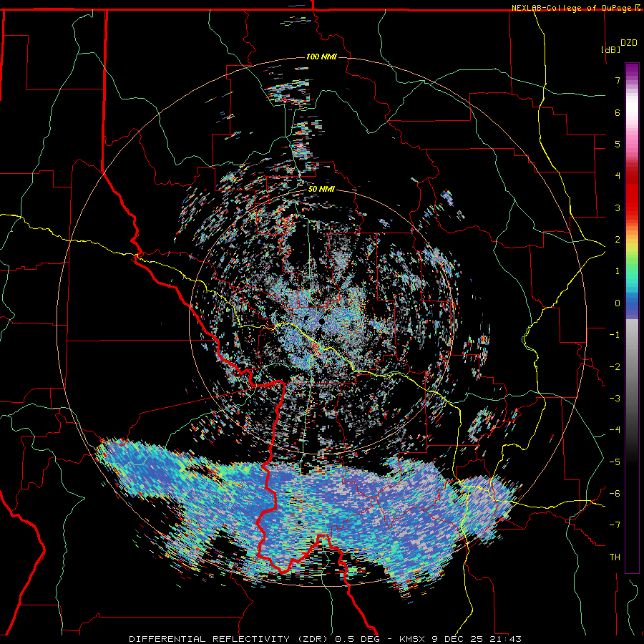The image size is (644, 644).
Task: Click the -6 value on color scale
Action: tap(615, 494)
